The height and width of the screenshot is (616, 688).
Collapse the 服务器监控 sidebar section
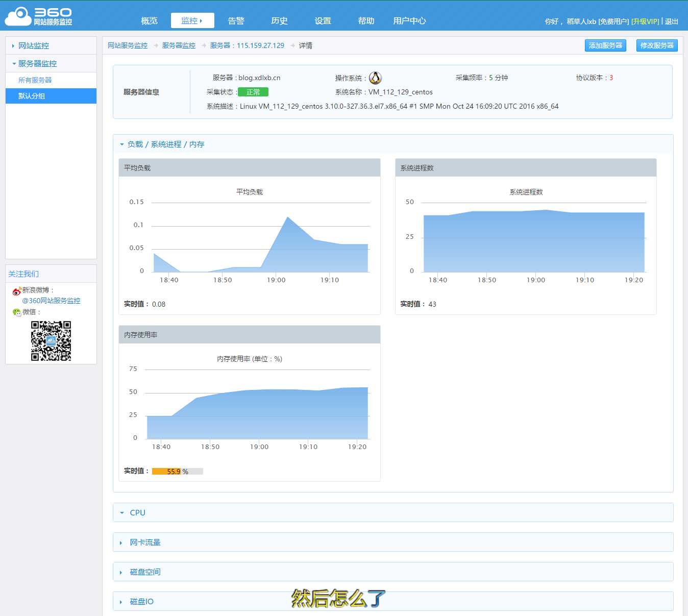point(51,63)
